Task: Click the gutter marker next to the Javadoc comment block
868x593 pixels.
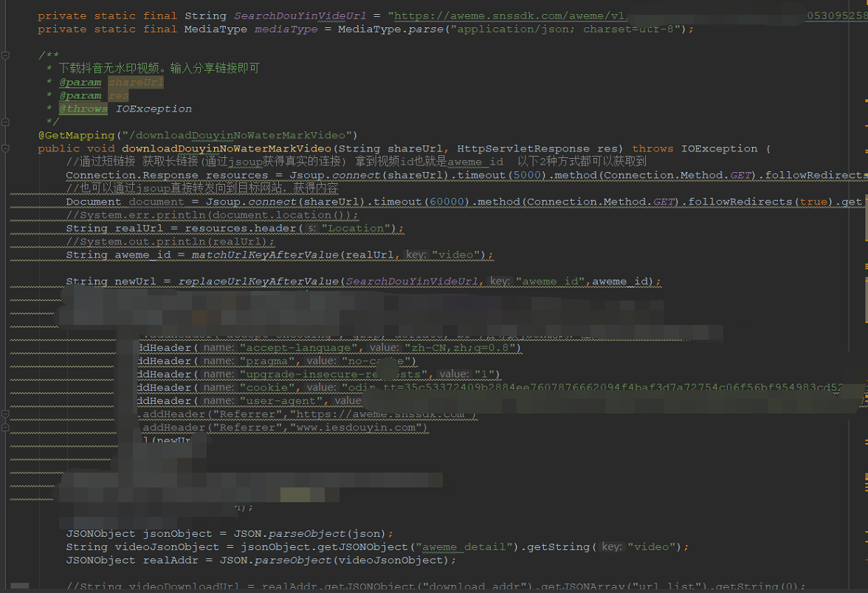Action: coord(6,55)
